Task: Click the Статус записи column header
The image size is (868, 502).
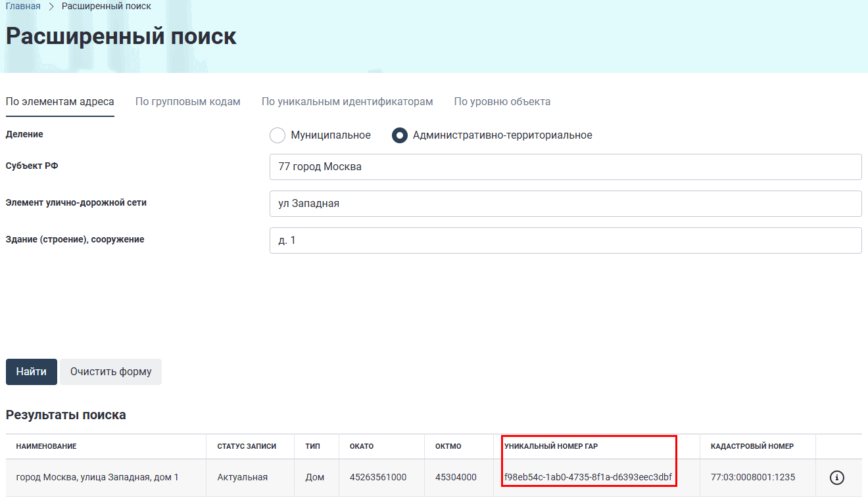Action: point(247,447)
